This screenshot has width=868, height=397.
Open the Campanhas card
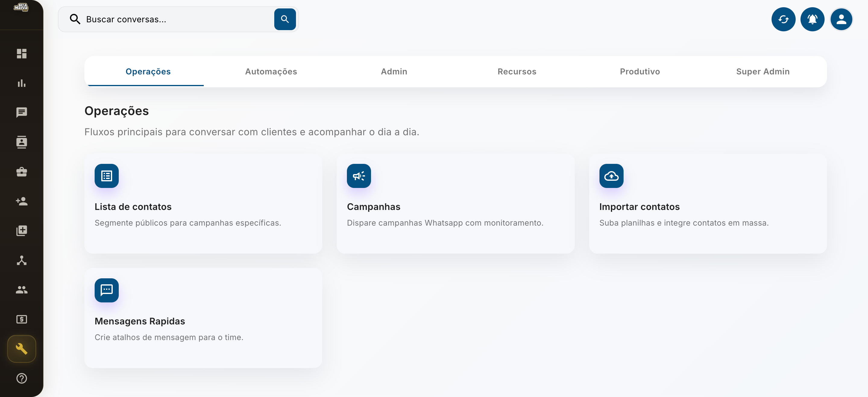pos(456,204)
